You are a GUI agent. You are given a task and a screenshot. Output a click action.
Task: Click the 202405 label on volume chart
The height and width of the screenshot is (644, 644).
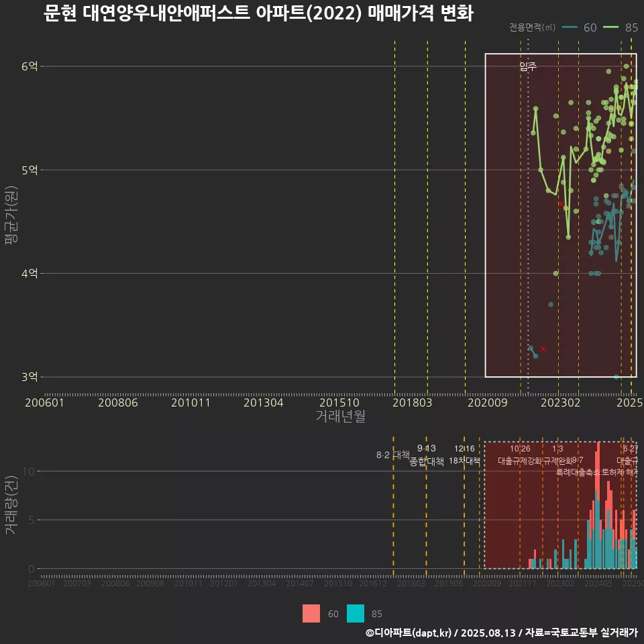pos(598,583)
